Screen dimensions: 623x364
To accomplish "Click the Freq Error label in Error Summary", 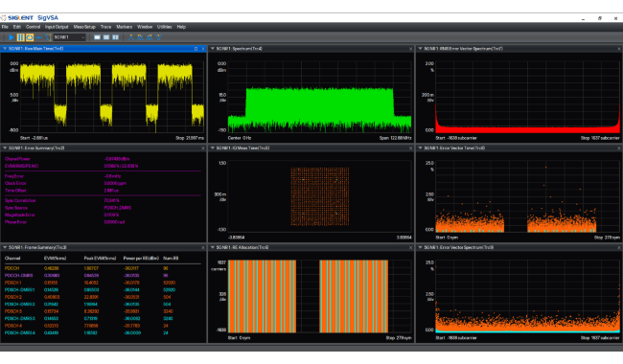I will 14,176.
